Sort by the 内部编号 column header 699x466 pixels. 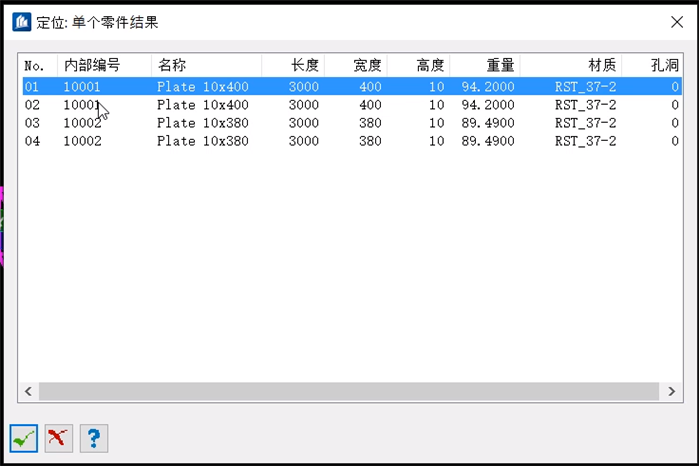pyautogui.click(x=92, y=66)
